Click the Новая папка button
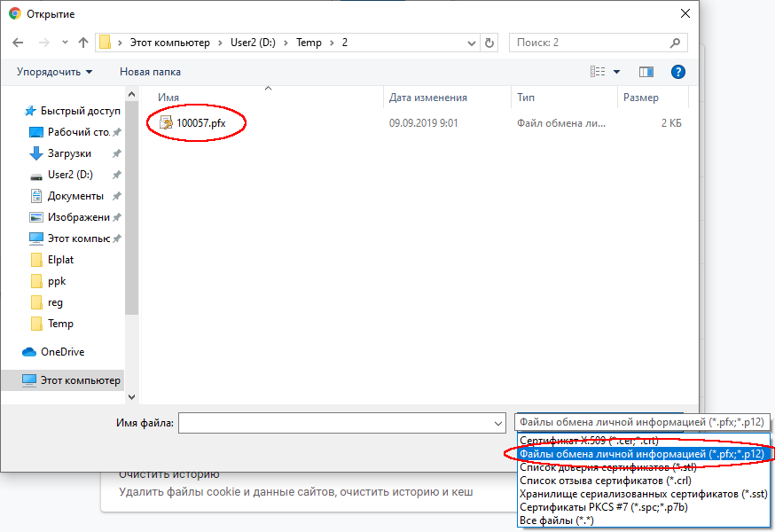Screen dimensions: 775x532 click(x=150, y=72)
